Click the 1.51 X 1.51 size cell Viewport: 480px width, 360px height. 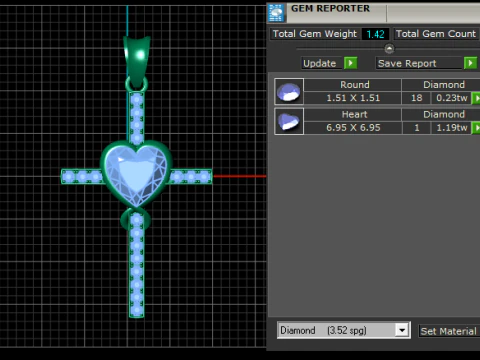353,98
